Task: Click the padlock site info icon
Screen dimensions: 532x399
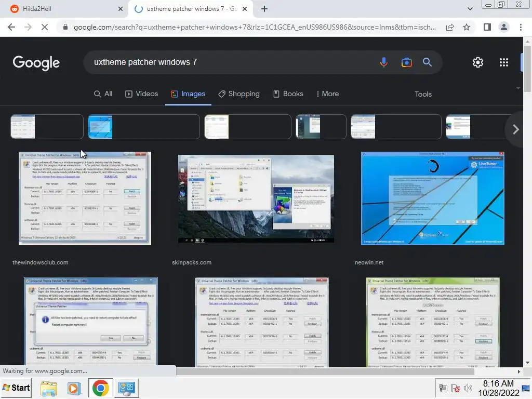Action: coord(65,27)
